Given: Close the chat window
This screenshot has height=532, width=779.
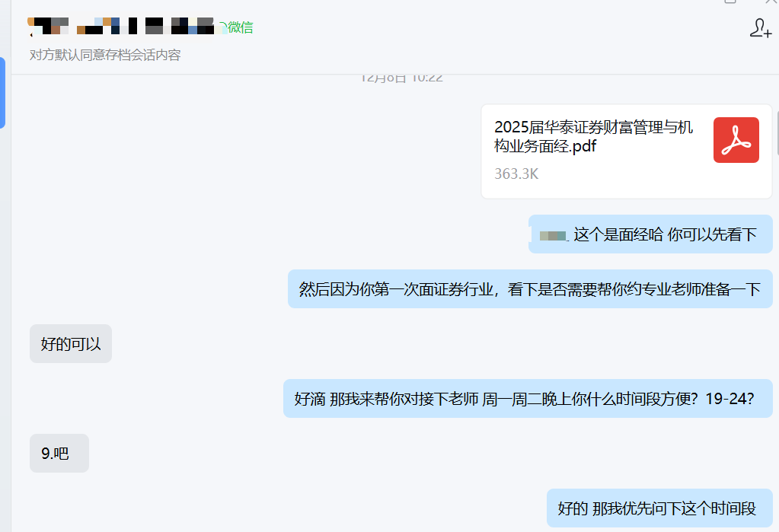Looking at the screenshot, I should (x=771, y=2).
